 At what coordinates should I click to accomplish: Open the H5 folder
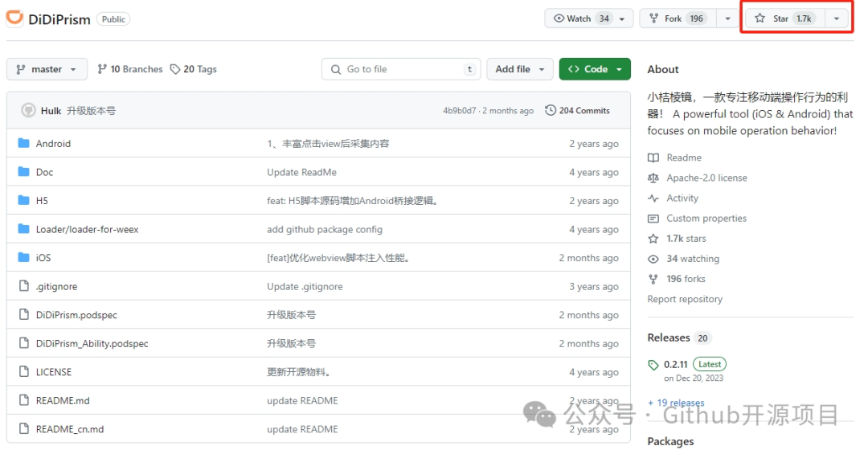tap(42, 200)
